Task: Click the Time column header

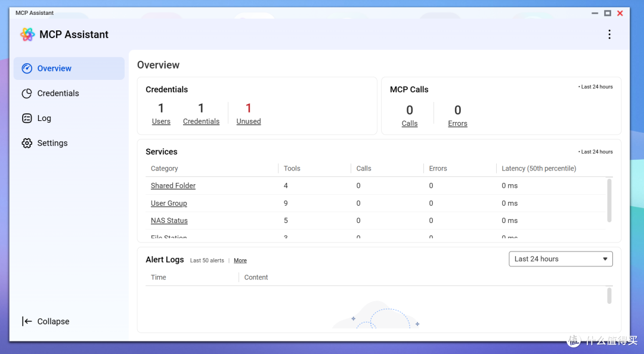Action: 159,278
